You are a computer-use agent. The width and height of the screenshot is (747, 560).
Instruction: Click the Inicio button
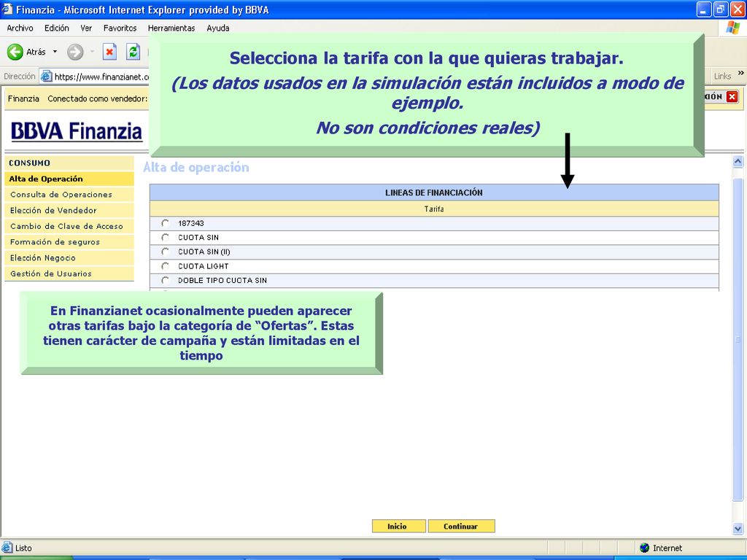399,526
